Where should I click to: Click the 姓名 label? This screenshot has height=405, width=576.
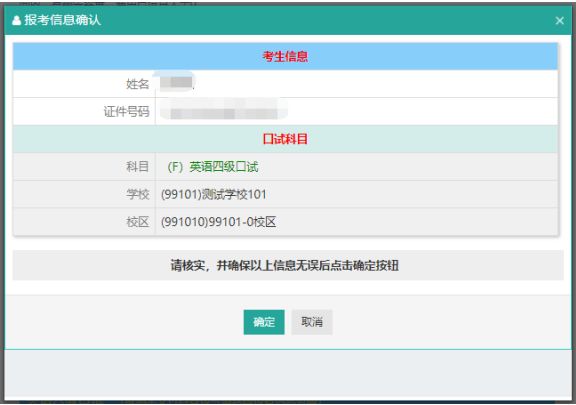click(x=137, y=84)
